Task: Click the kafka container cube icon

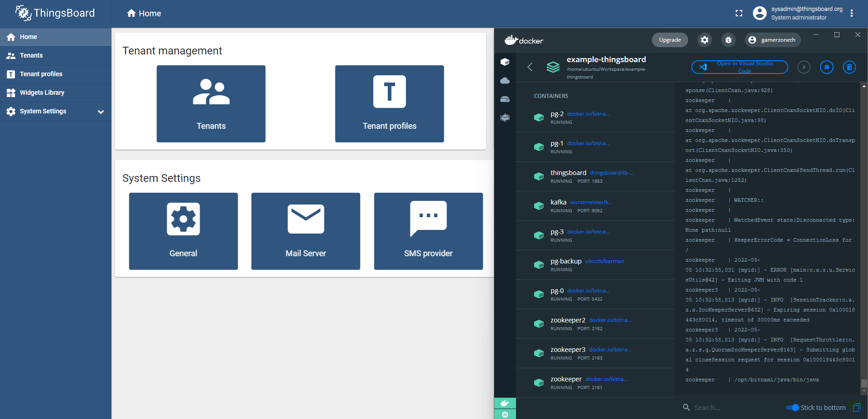Action: pyautogui.click(x=539, y=206)
